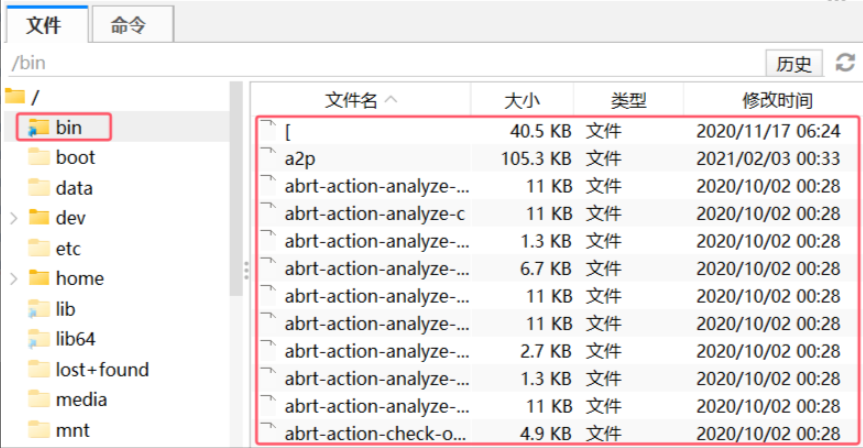
Task: Expand the dev folder node
Action: [13, 218]
